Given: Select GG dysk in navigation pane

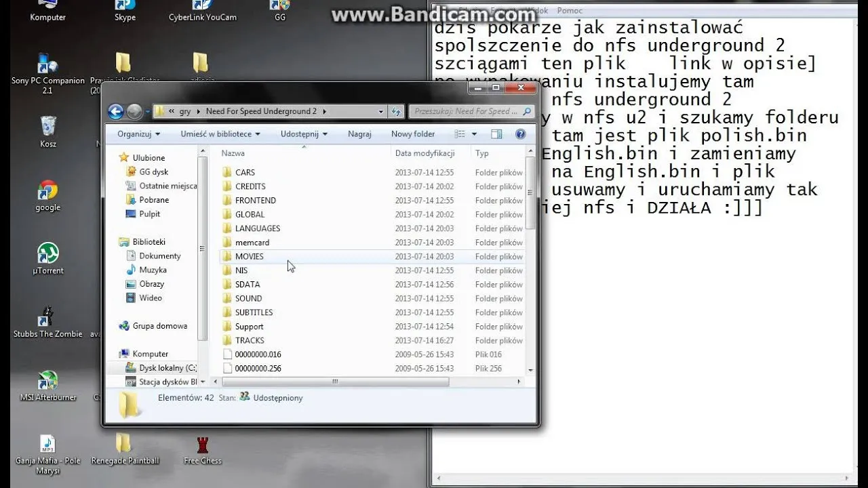Looking at the screenshot, I should (153, 172).
